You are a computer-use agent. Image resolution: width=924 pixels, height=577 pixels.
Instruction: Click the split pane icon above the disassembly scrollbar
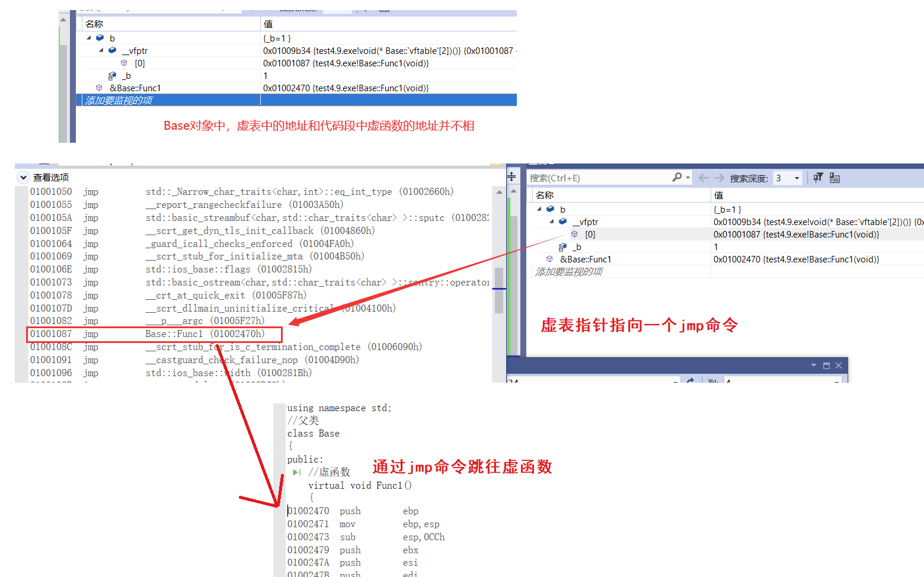[511, 177]
